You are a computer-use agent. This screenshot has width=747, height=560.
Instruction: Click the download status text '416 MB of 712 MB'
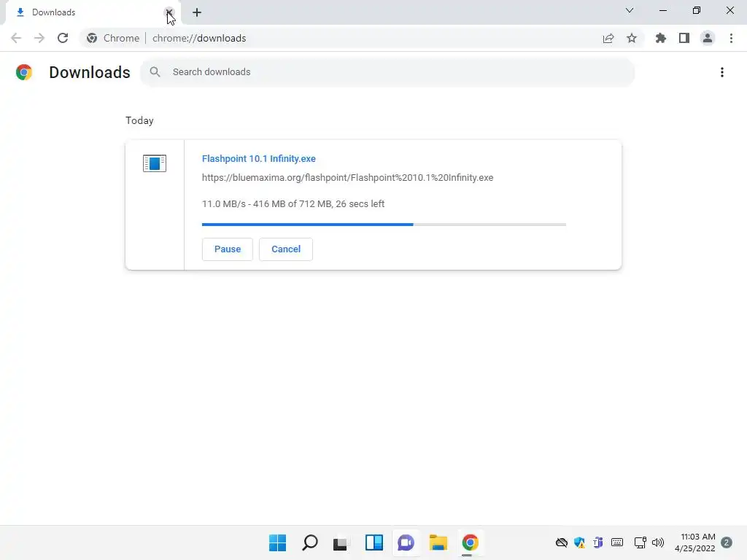pos(293,204)
